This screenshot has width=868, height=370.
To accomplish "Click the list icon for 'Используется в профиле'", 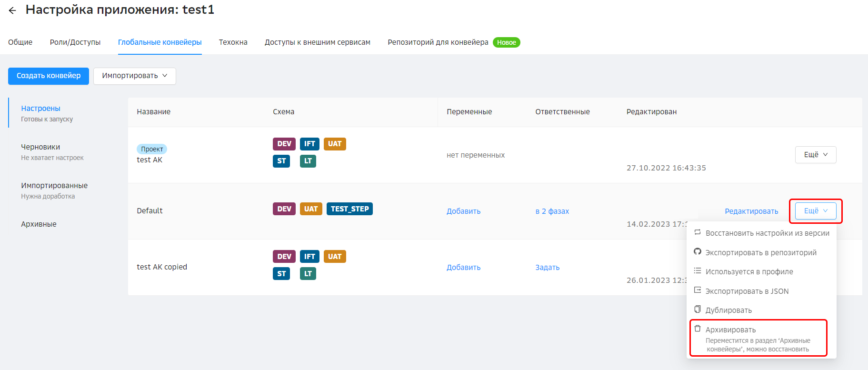I will 698,271.
